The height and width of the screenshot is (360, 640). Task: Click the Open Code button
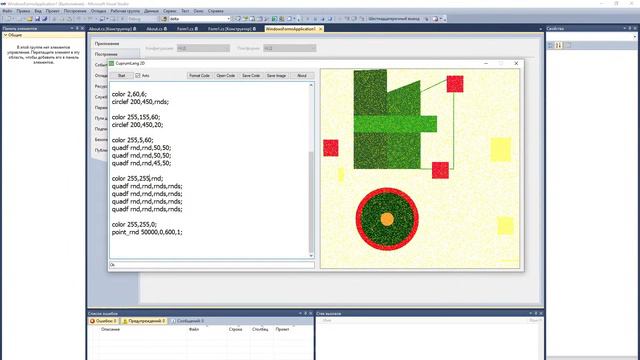225,76
